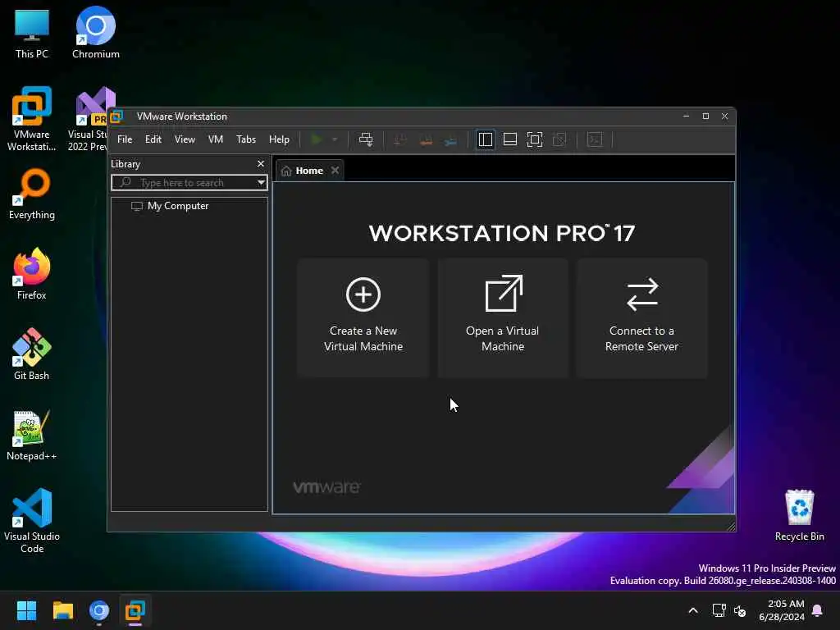Expand the Library search dropdown arrow
This screenshot has width=840, height=630.
261,183
